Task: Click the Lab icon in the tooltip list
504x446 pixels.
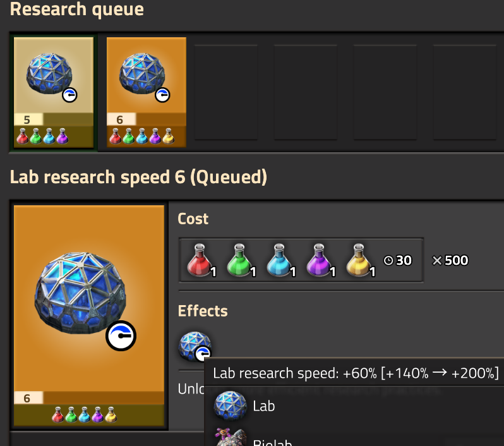Action: pos(230,406)
